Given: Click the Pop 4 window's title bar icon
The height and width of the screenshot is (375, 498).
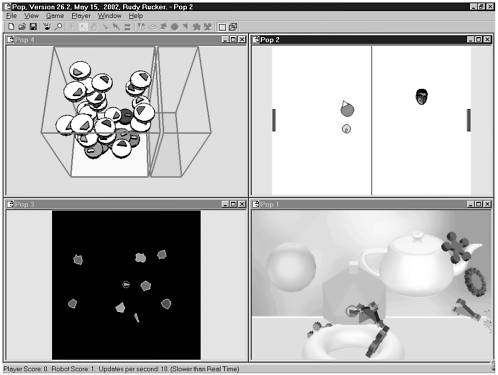Looking at the screenshot, I should coord(11,40).
